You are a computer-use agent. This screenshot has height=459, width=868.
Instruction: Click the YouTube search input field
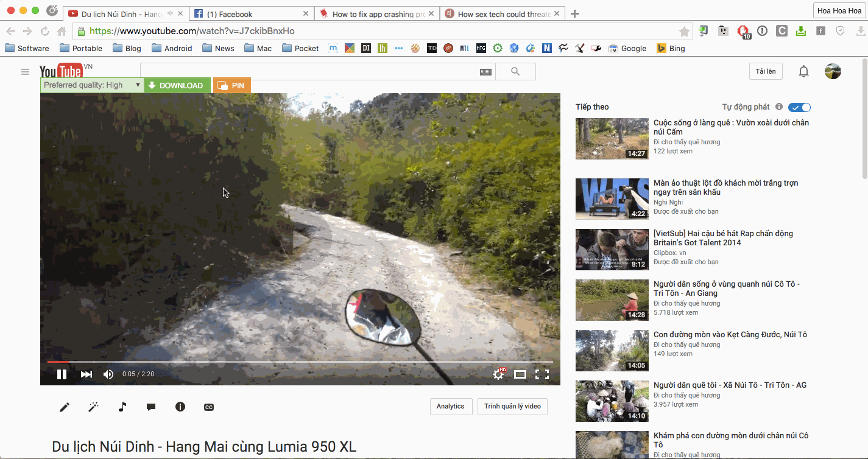coord(308,72)
